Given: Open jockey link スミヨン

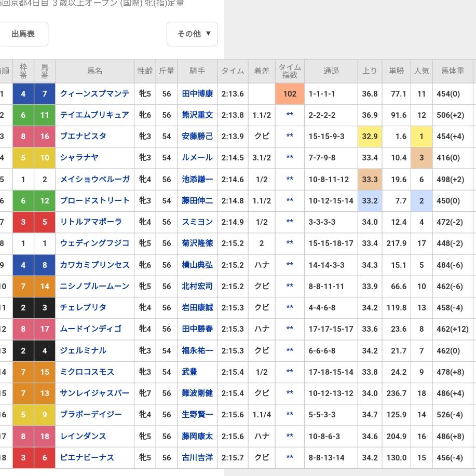Looking at the screenshot, I should pos(197,222).
